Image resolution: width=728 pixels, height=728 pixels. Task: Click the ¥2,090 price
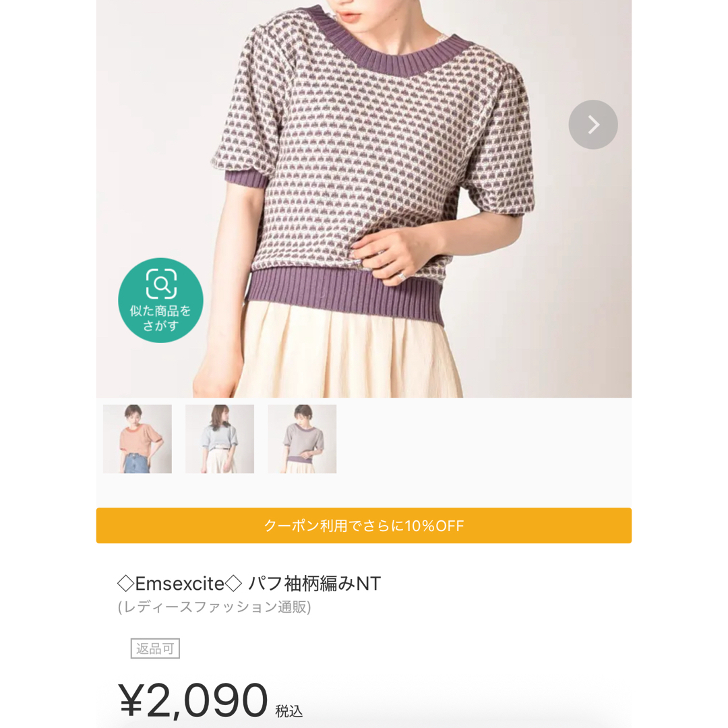tap(193, 700)
